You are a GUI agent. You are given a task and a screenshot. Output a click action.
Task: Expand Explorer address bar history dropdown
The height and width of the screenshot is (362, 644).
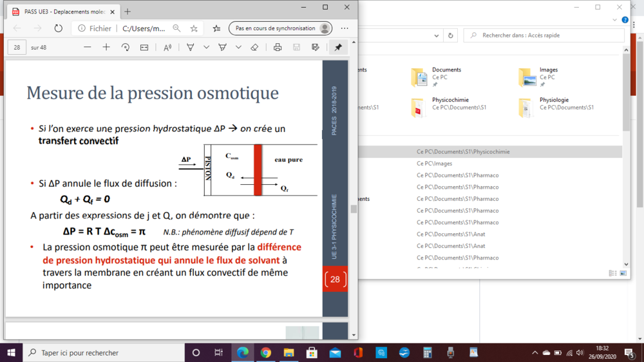438,36
